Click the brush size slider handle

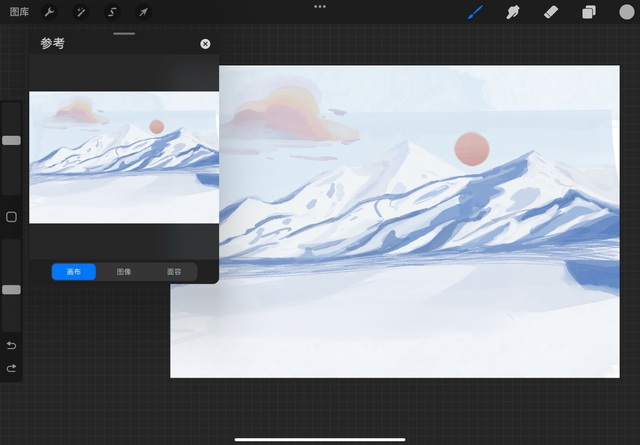point(11,140)
